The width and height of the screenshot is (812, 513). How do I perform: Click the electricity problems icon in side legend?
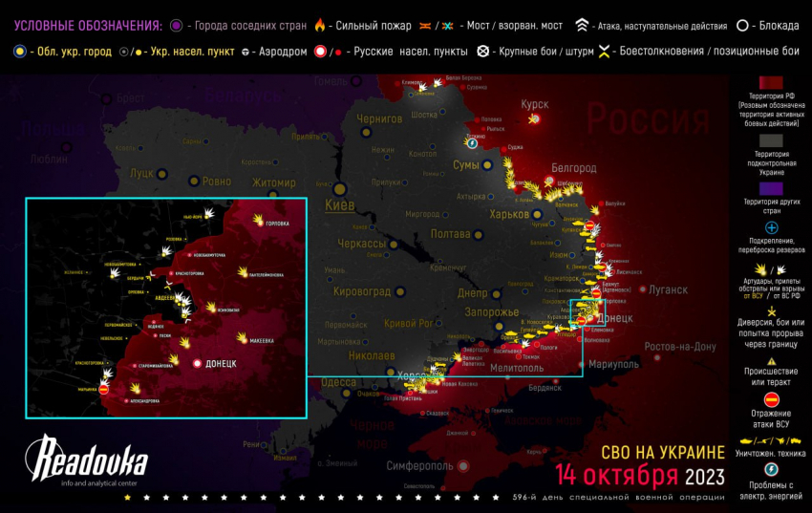tap(772, 470)
